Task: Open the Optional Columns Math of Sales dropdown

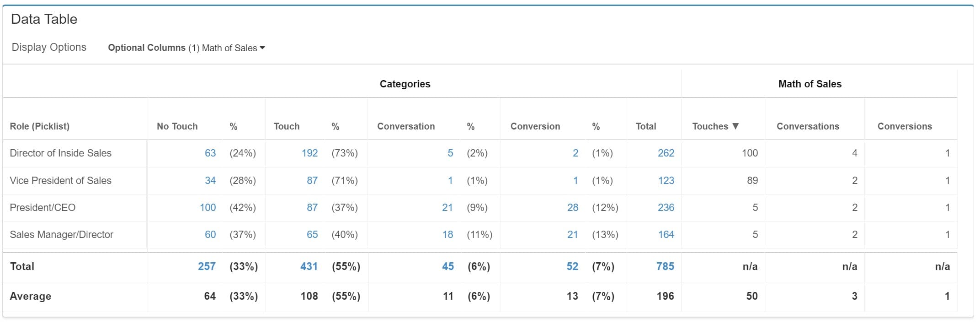Action: pyautogui.click(x=186, y=48)
